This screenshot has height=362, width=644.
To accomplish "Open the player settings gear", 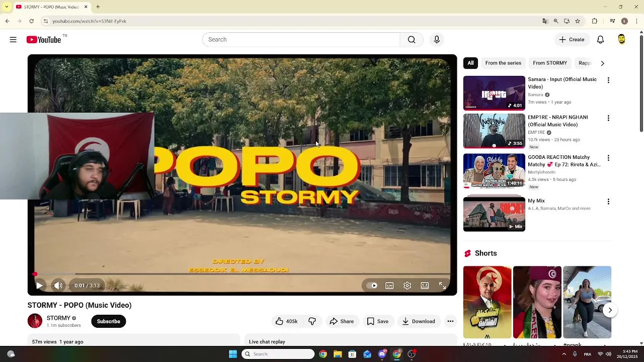I will point(407,286).
